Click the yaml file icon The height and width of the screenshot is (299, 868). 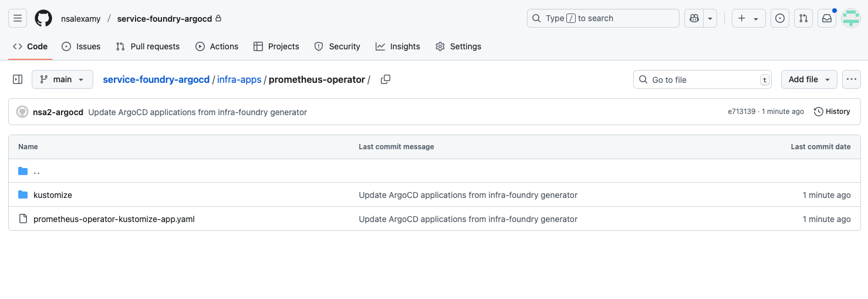(23, 219)
